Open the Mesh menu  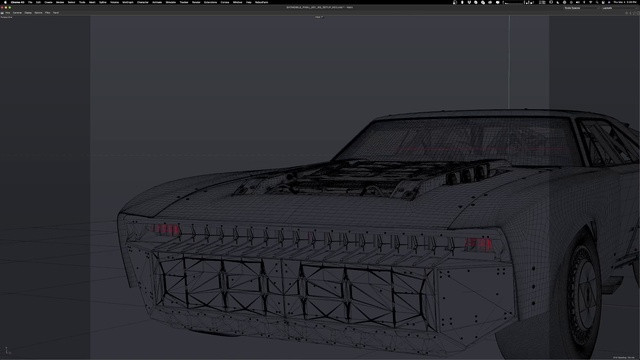coord(92,2)
